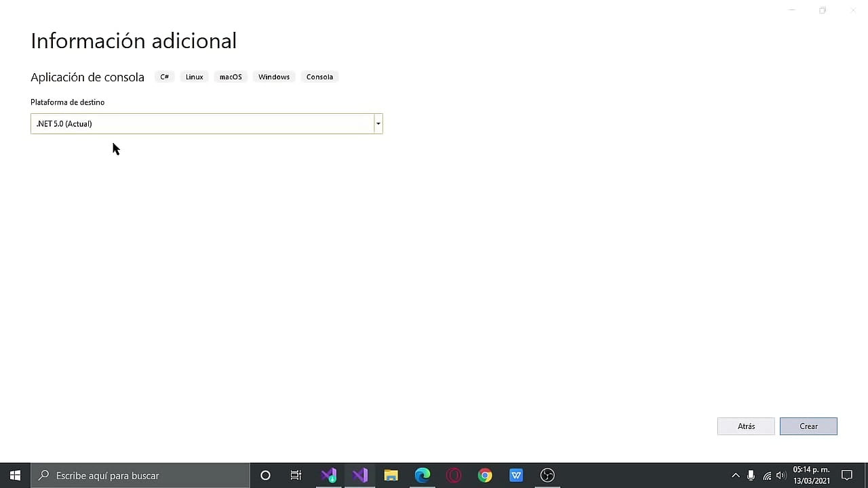868x488 pixels.
Task: Open Task View from the taskbar
Action: click(296, 475)
